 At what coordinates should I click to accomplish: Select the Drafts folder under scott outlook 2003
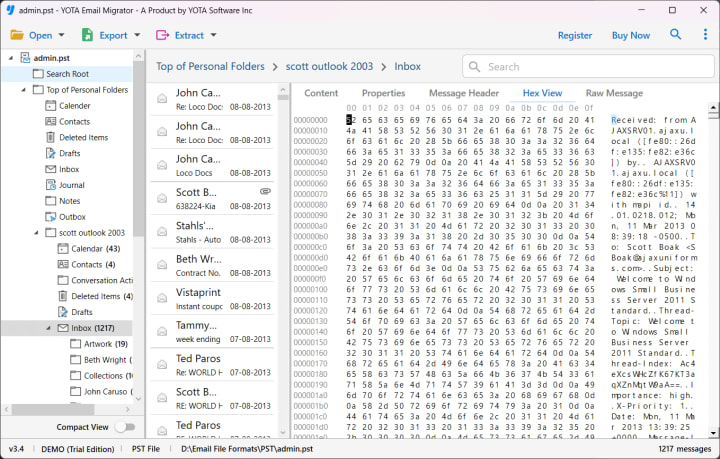pos(75,312)
